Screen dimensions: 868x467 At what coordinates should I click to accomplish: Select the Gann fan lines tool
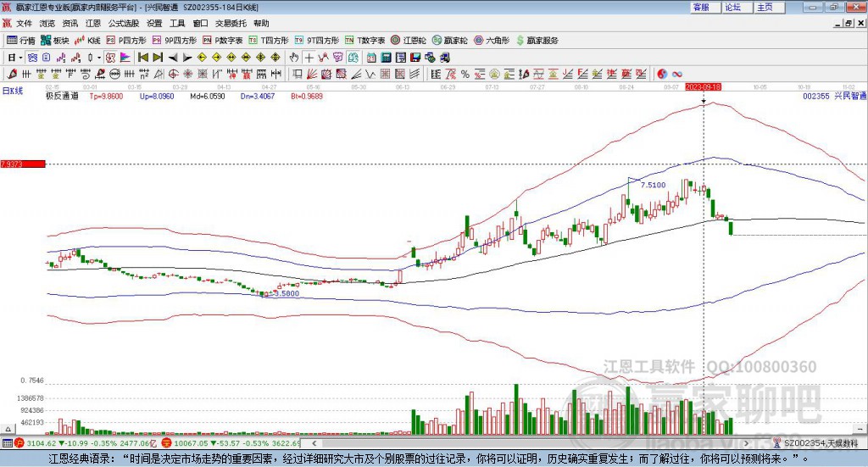[312, 74]
